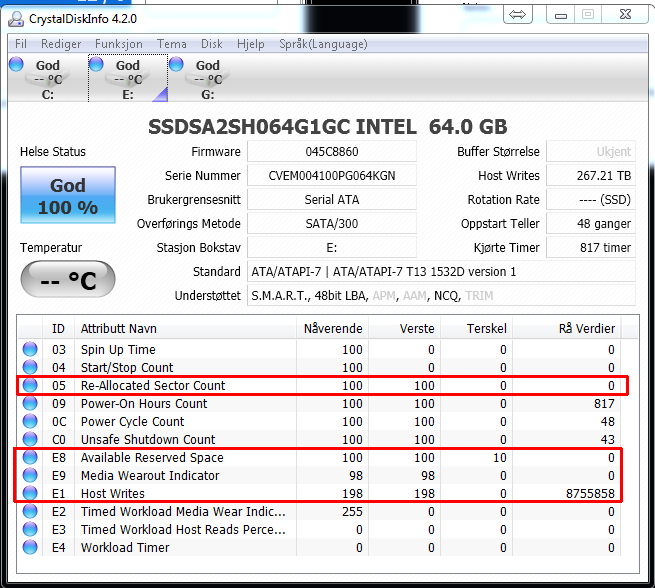
Task: Select the Power-On Hours Count row name
Action: pyautogui.click(x=144, y=403)
